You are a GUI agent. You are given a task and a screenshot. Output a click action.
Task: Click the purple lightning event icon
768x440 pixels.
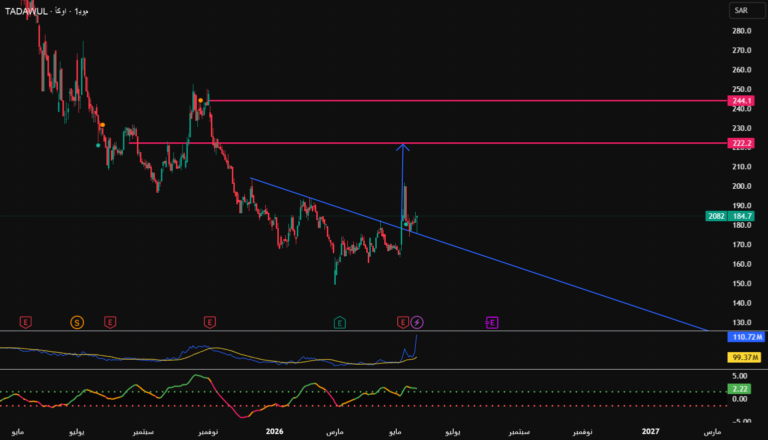tap(417, 322)
